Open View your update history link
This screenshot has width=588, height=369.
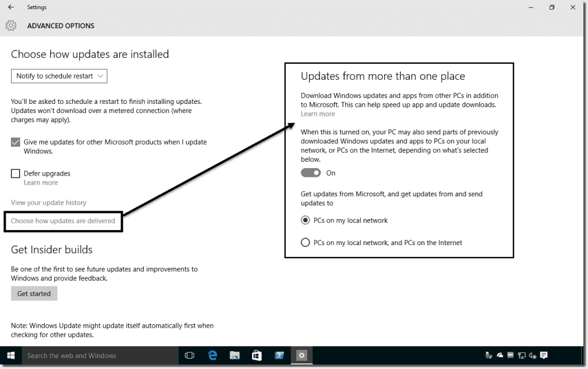(x=48, y=203)
